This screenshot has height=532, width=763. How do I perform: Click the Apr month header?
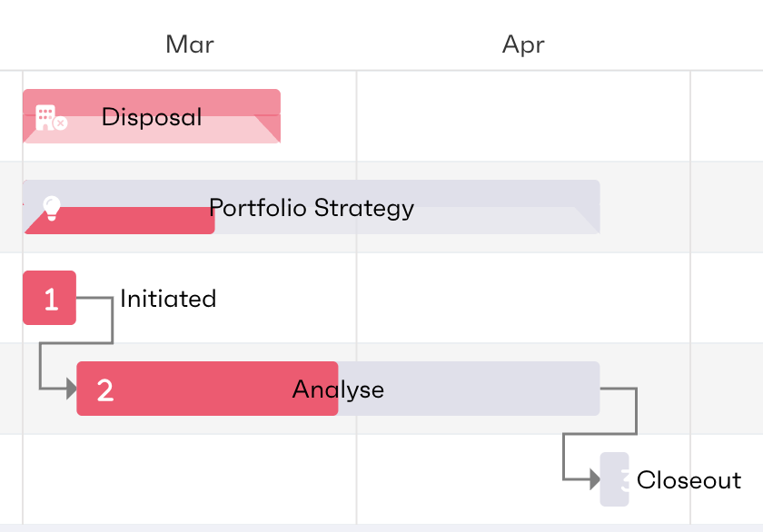(523, 44)
